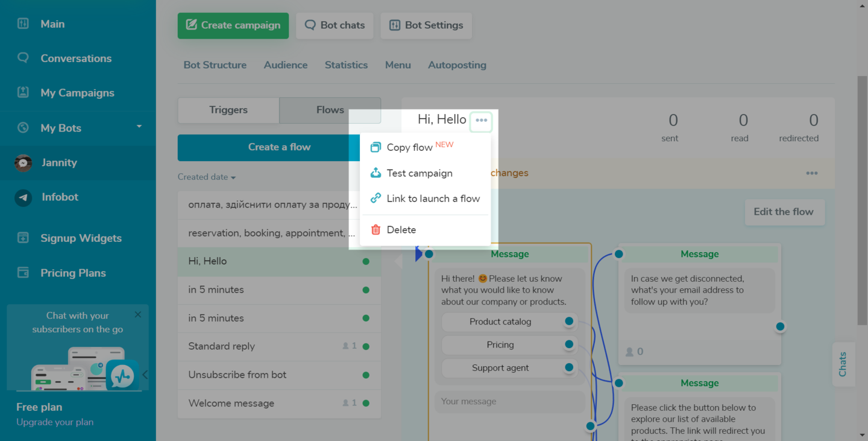Expand the My Bots dropdown arrow
This screenshot has width=868, height=441.
point(139,127)
